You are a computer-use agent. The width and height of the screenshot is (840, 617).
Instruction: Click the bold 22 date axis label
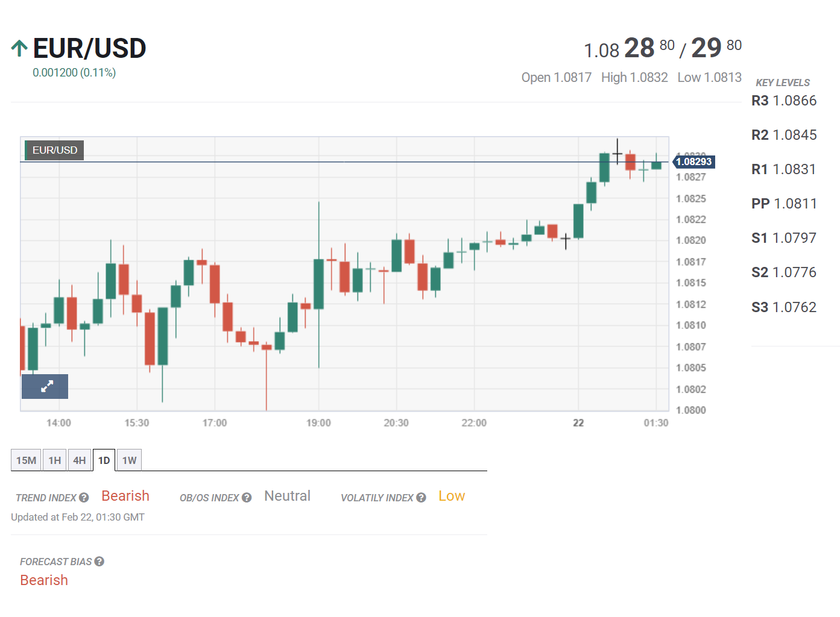coord(578,423)
